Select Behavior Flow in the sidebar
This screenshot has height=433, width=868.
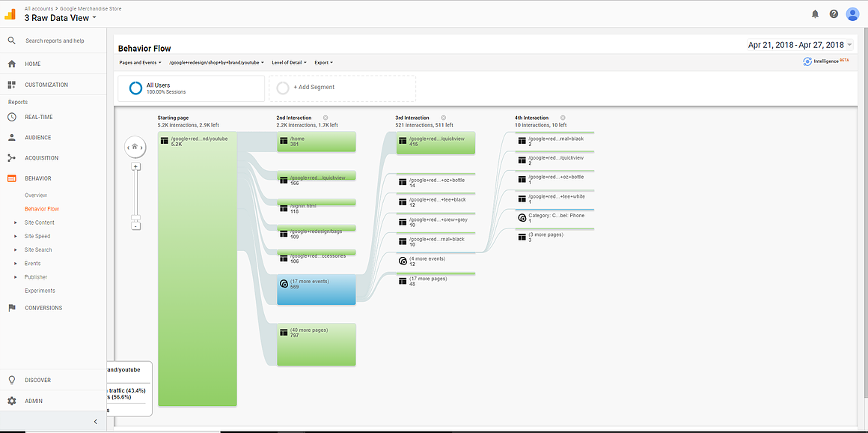(41, 209)
